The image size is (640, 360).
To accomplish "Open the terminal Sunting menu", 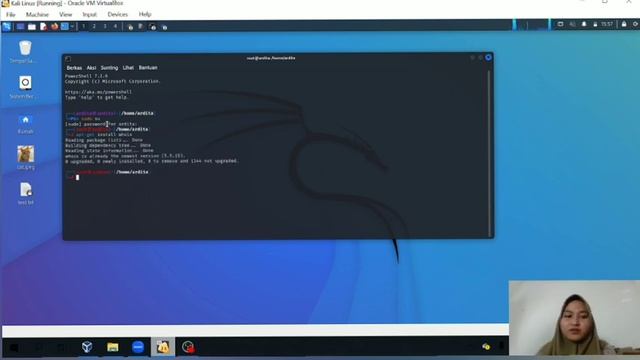I will coord(109,68).
